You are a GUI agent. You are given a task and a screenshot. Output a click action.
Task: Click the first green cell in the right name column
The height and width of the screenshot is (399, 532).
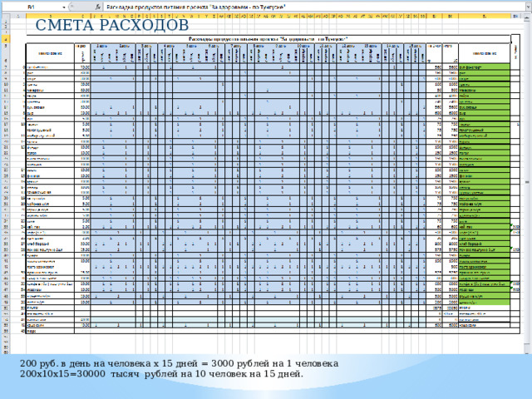pos(484,67)
